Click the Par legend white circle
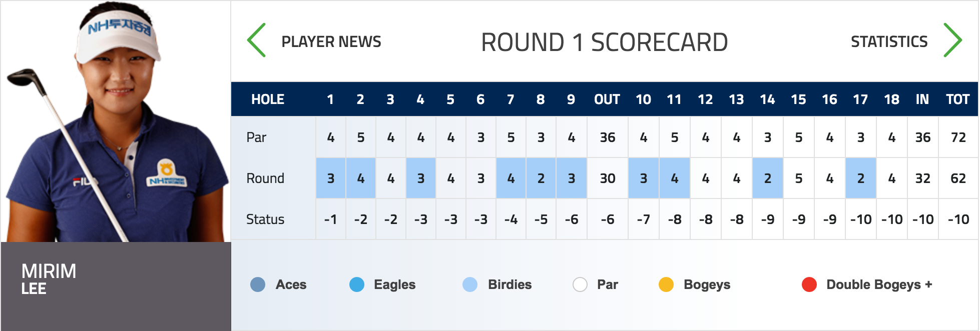The image size is (980, 331). (x=580, y=284)
